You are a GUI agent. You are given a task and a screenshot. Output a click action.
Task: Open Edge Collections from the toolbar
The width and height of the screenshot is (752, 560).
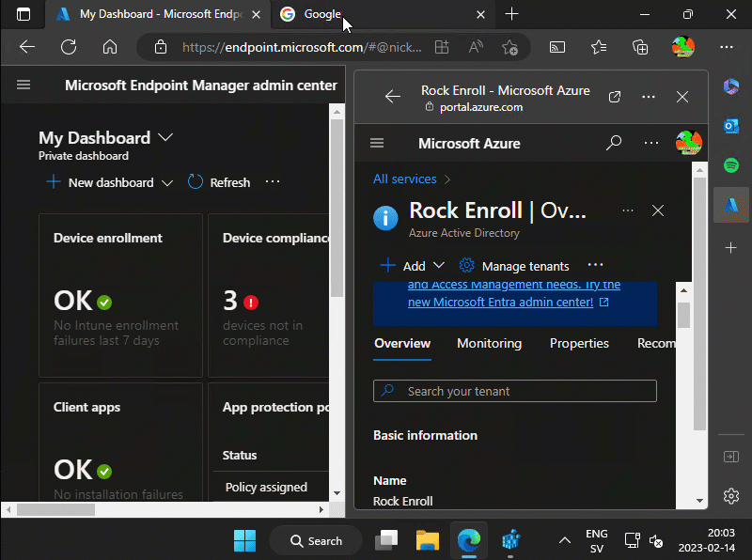point(639,47)
